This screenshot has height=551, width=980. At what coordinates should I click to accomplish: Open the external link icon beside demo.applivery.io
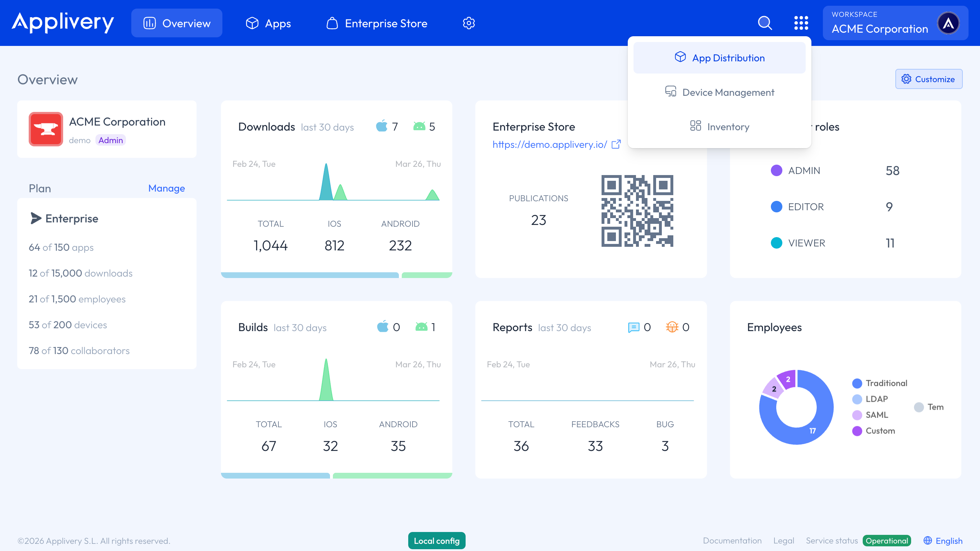click(x=616, y=144)
